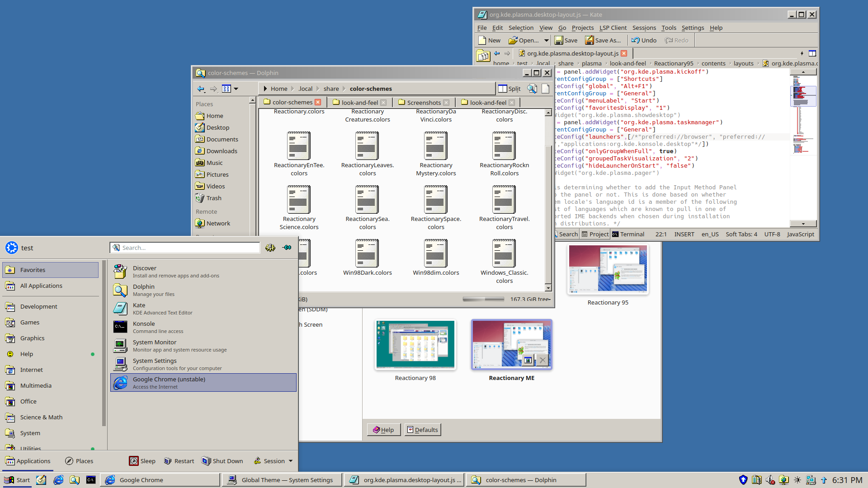Click the Shut Down button in Start menu
The height and width of the screenshot is (488, 868).
pos(222,461)
